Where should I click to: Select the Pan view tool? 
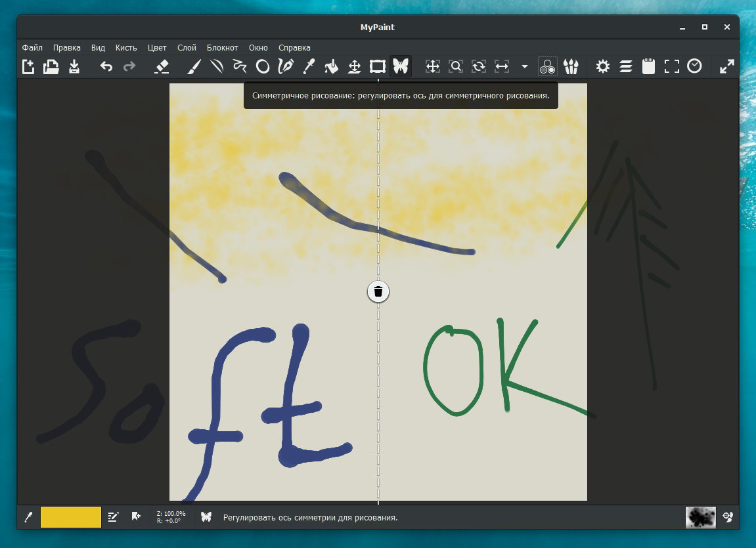432,66
